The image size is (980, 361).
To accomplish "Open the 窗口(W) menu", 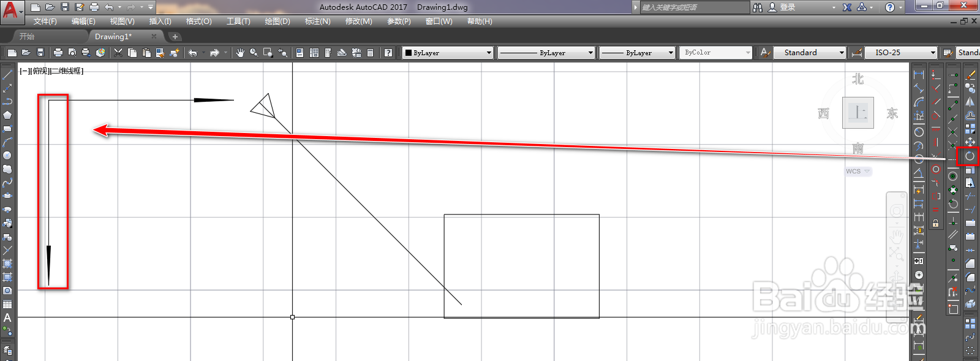I will pyautogui.click(x=439, y=21).
